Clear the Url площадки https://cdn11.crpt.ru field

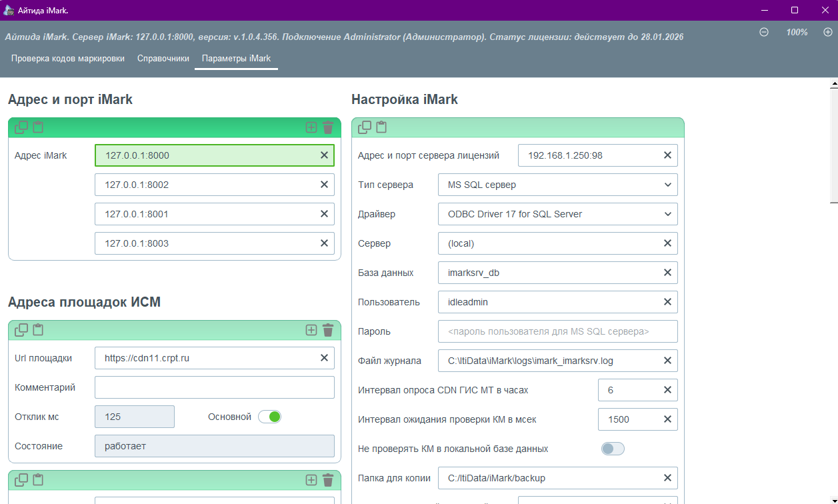point(324,358)
